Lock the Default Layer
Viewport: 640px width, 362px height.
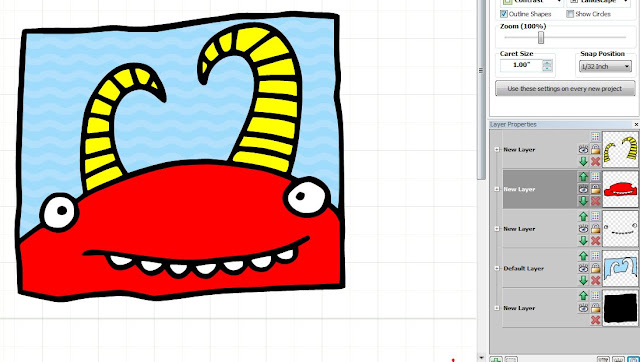595,268
